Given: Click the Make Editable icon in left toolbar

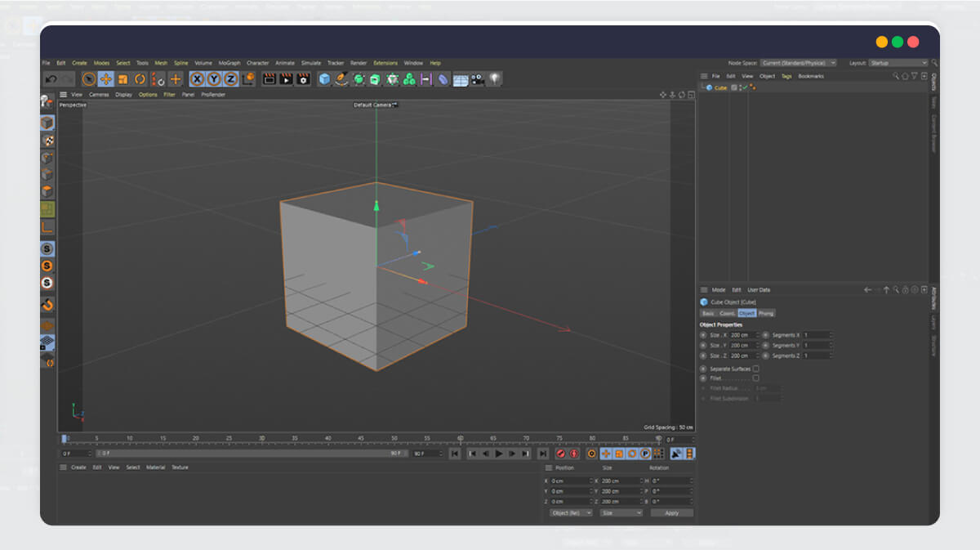Looking at the screenshot, I should [x=47, y=101].
